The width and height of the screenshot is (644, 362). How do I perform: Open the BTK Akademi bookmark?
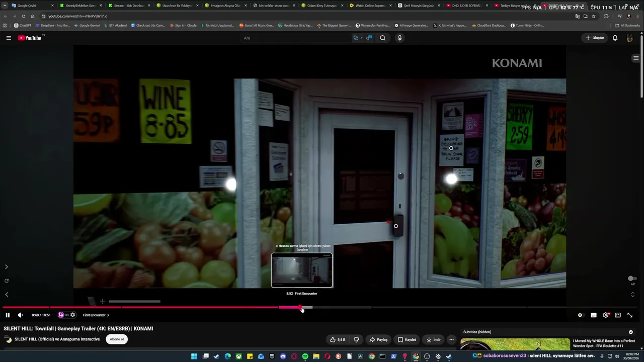115,25
